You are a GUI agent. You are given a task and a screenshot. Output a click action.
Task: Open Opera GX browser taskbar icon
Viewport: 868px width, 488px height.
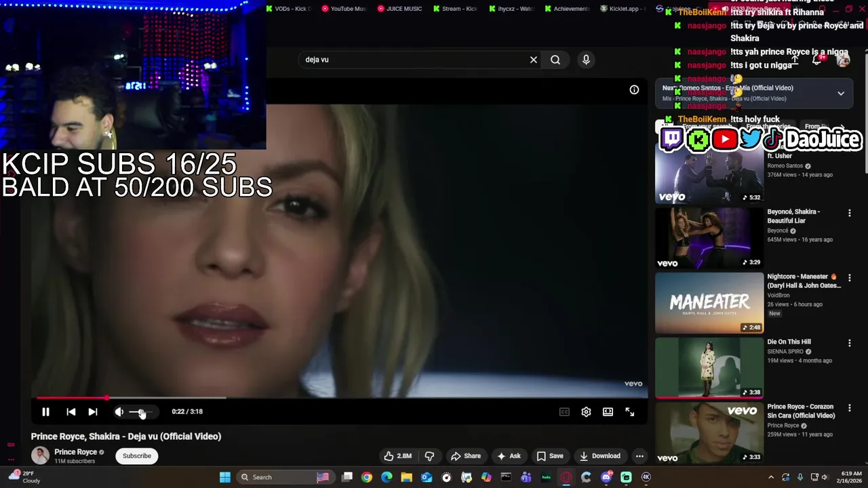(x=566, y=477)
